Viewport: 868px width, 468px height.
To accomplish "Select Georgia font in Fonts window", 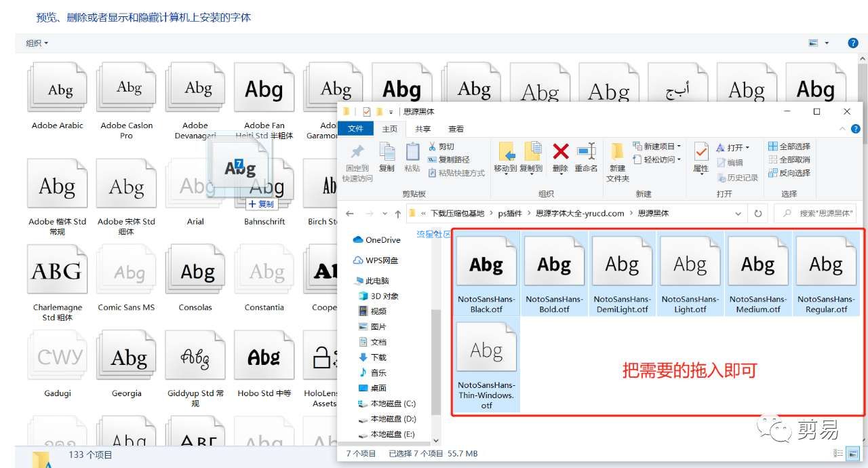I will point(127,364).
